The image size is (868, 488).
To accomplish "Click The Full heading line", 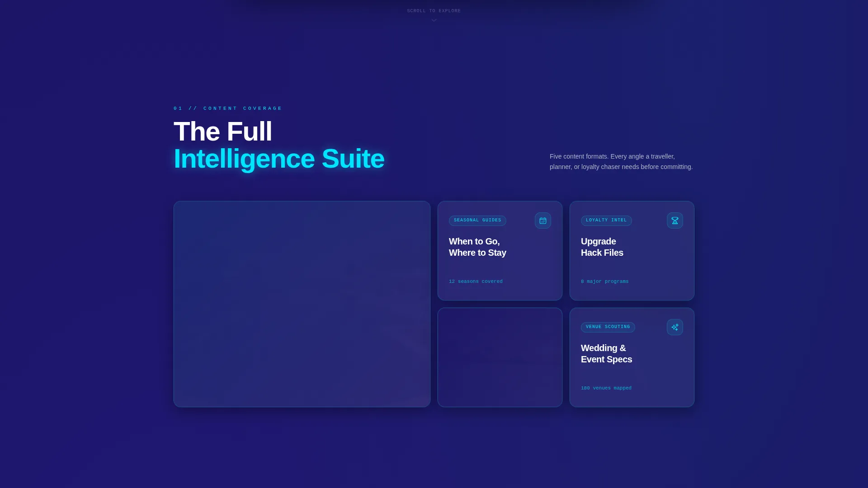I will tap(223, 131).
